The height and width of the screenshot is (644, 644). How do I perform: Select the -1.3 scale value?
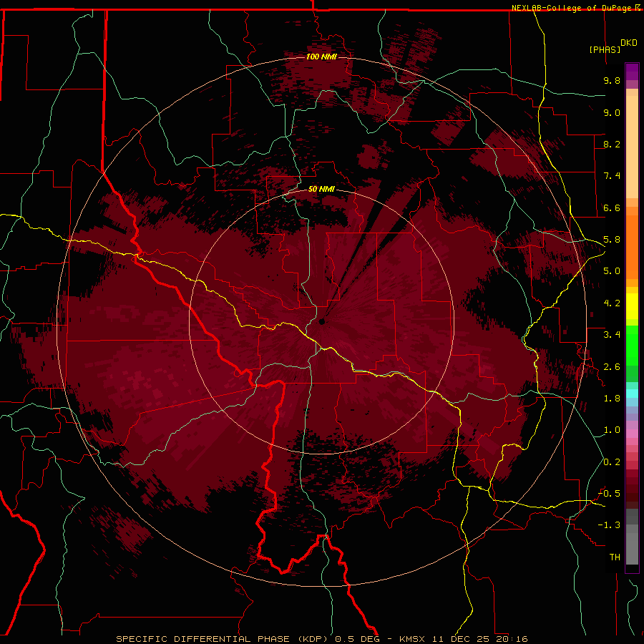pos(610,525)
